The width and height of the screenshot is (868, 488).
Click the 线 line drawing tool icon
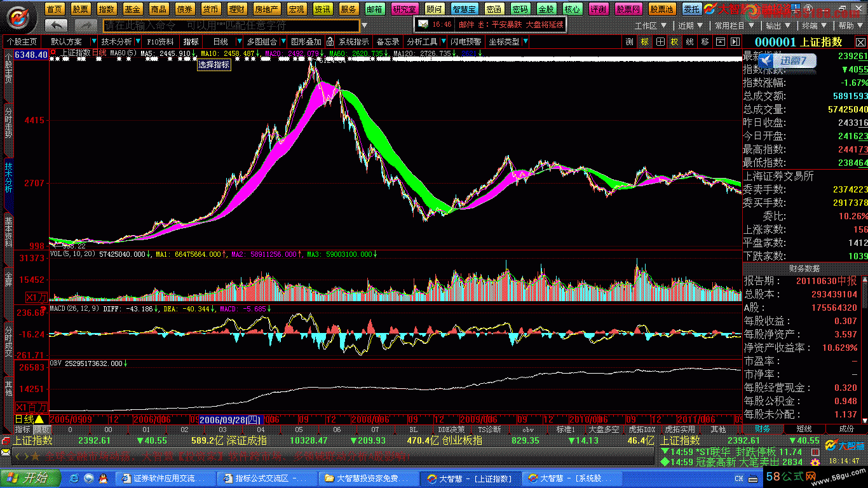click(690, 42)
